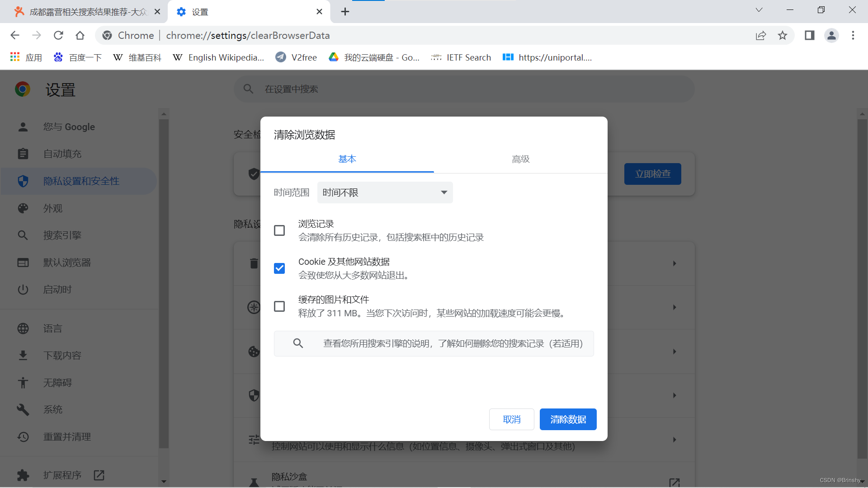Open the Chrome tab list chevron
Image resolution: width=868 pixels, height=488 pixels.
[x=759, y=9]
